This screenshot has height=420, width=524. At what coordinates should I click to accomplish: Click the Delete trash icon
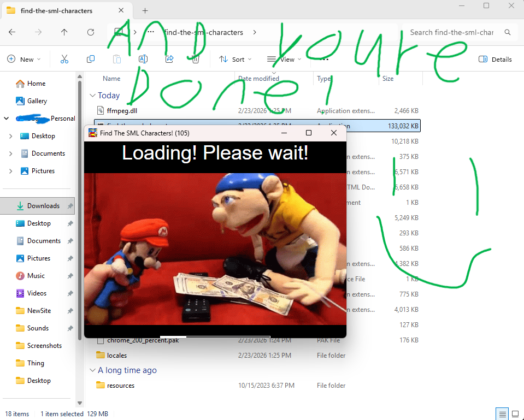(x=196, y=59)
